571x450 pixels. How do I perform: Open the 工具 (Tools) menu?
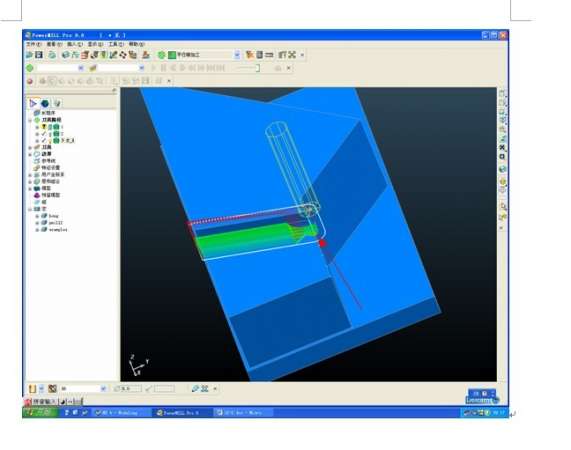point(116,44)
